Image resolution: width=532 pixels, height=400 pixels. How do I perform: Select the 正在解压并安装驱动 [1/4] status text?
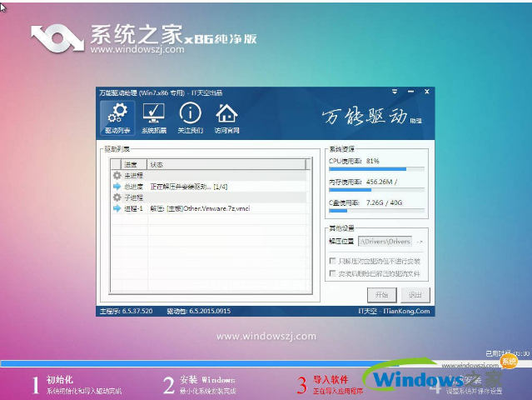pyautogui.click(x=189, y=187)
